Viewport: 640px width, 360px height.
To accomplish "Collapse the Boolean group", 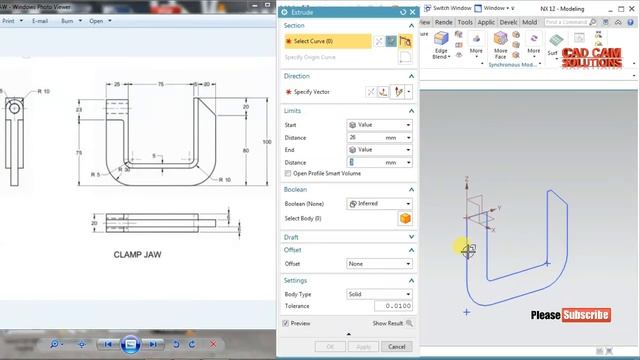I will pos(411,190).
